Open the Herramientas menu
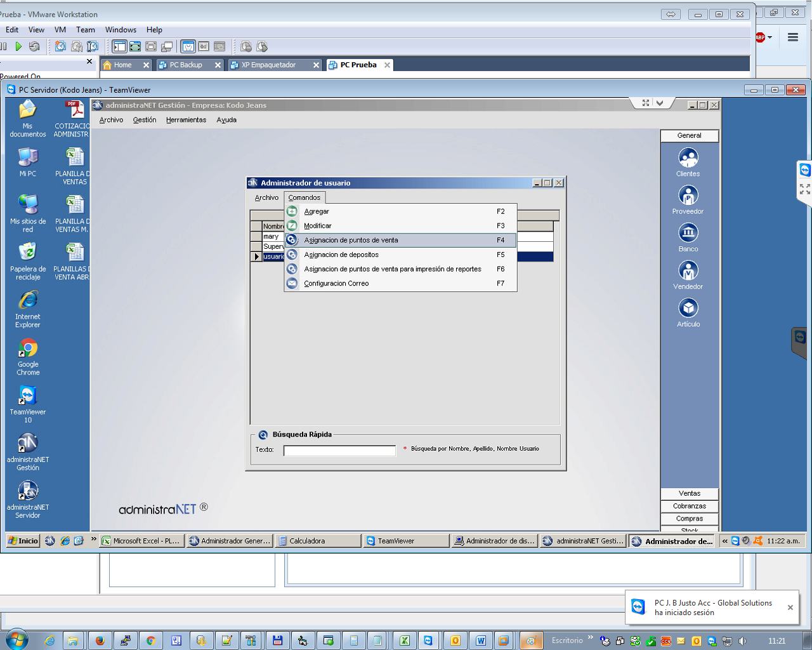 [x=186, y=120]
